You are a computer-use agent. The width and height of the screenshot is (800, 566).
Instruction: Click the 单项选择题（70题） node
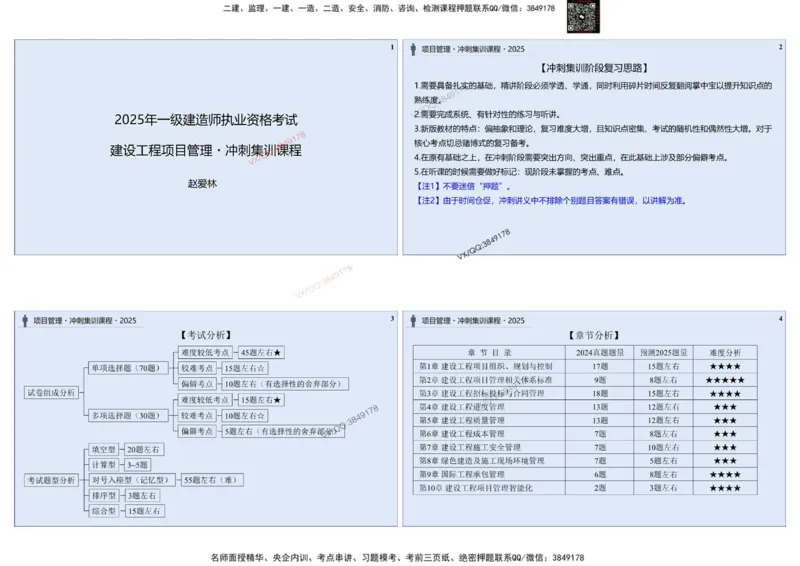click(128, 368)
